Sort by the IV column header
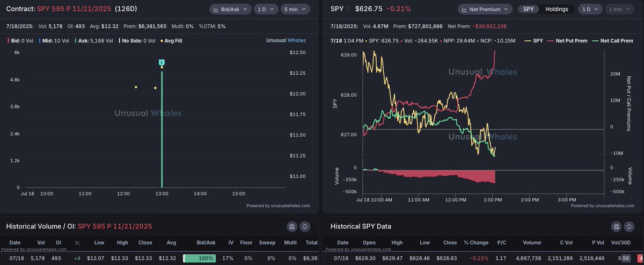This screenshot has height=265, width=644. tap(230, 243)
